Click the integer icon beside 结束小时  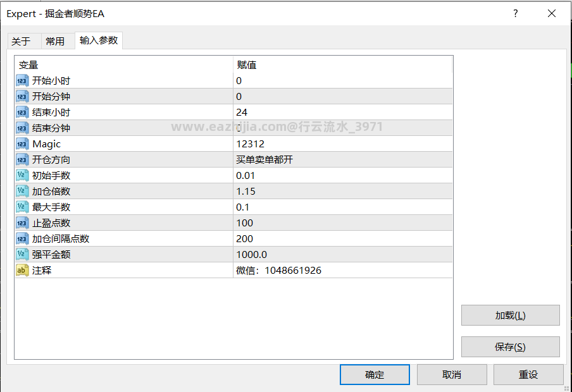22,113
